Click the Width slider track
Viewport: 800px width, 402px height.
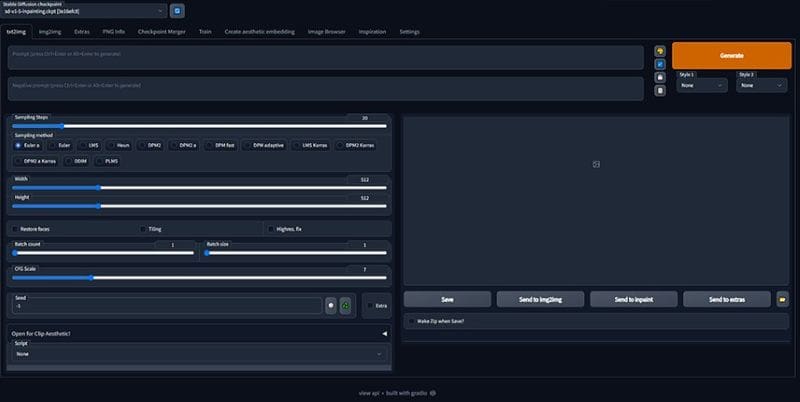tap(199, 188)
